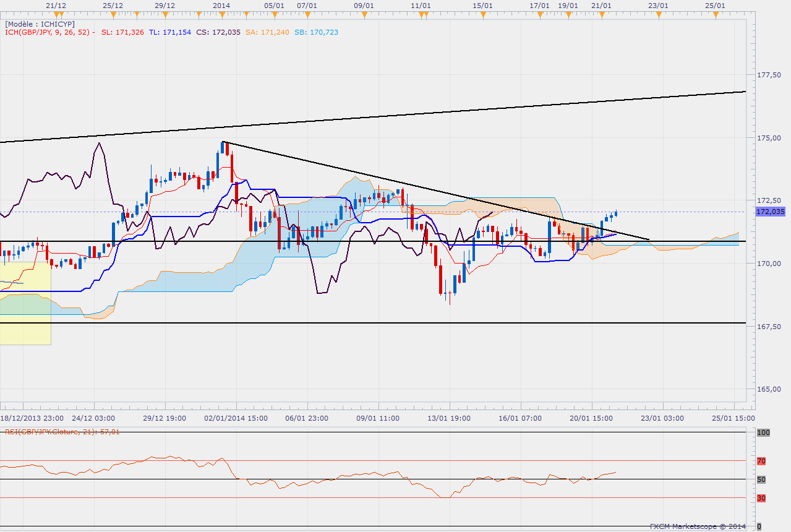
Task: Click the RSI 70 overbought level label
Action: (x=761, y=460)
